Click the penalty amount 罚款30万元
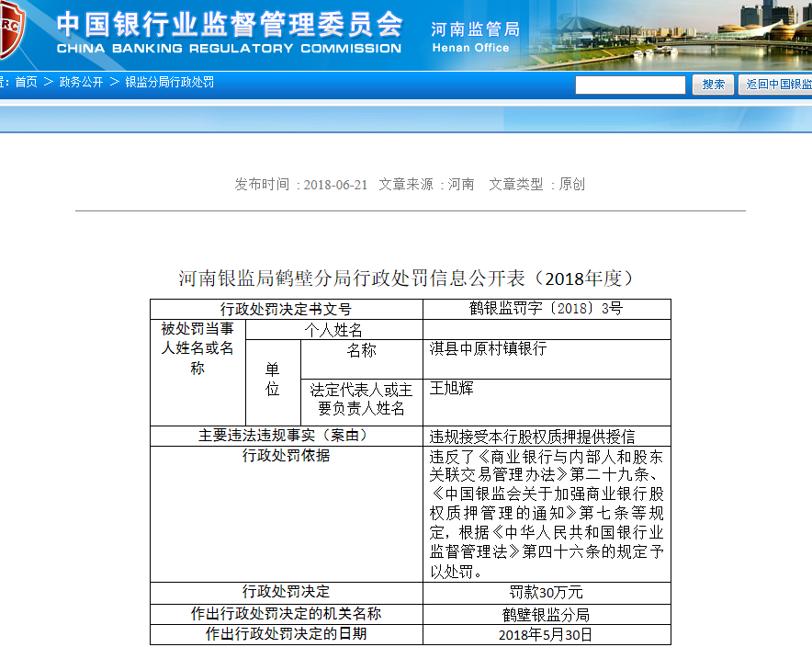Screen dimensions: 812x670 tap(546, 593)
